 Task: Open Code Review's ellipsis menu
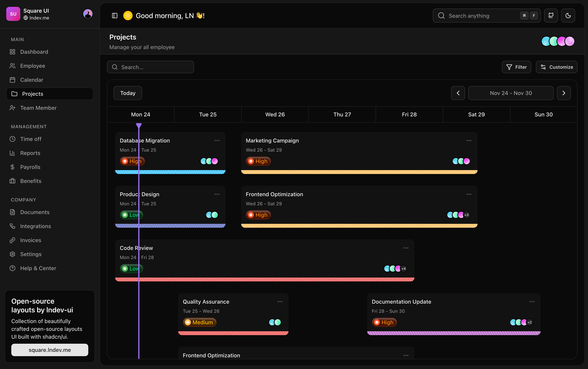[406, 248]
